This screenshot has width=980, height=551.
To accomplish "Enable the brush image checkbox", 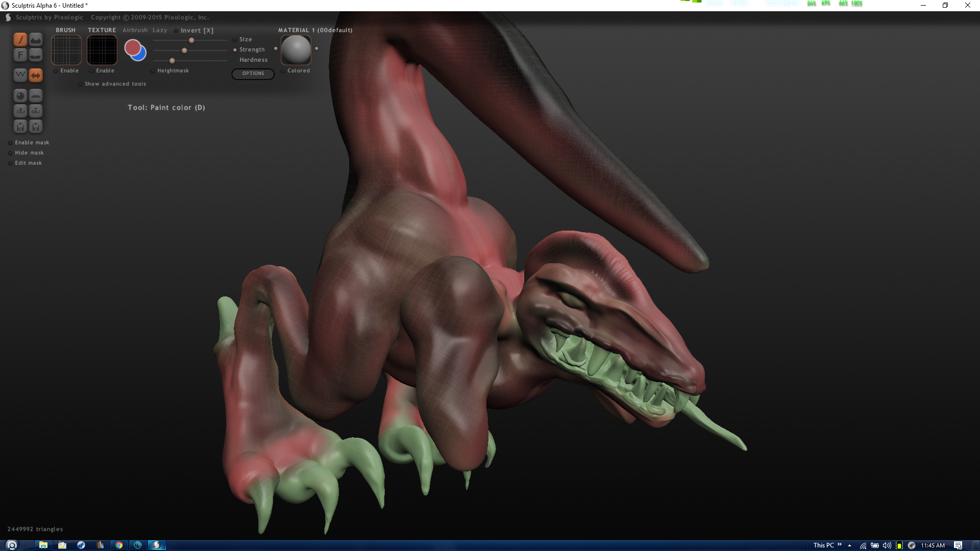I will click(x=56, y=71).
